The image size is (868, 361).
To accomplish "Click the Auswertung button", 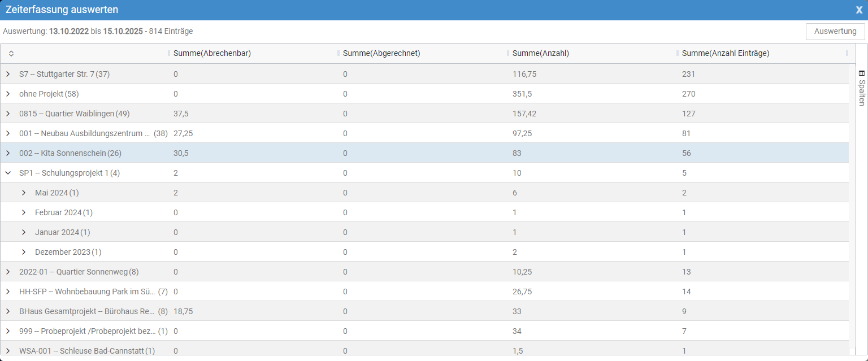I will [x=835, y=32].
